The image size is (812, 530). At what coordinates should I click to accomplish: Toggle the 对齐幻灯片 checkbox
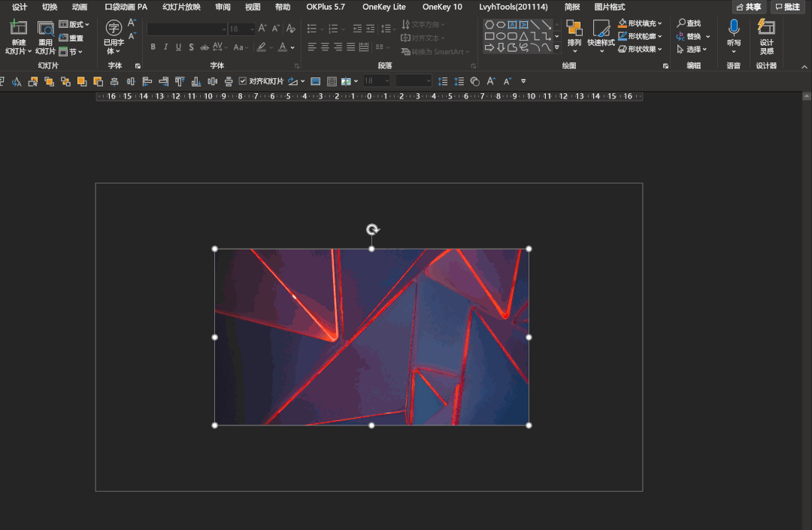click(242, 81)
